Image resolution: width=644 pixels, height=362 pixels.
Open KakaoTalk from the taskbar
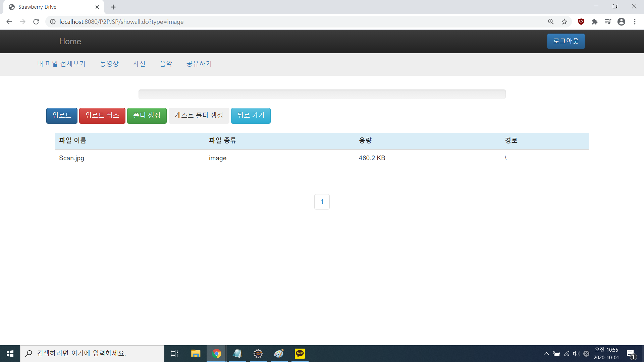point(300,353)
